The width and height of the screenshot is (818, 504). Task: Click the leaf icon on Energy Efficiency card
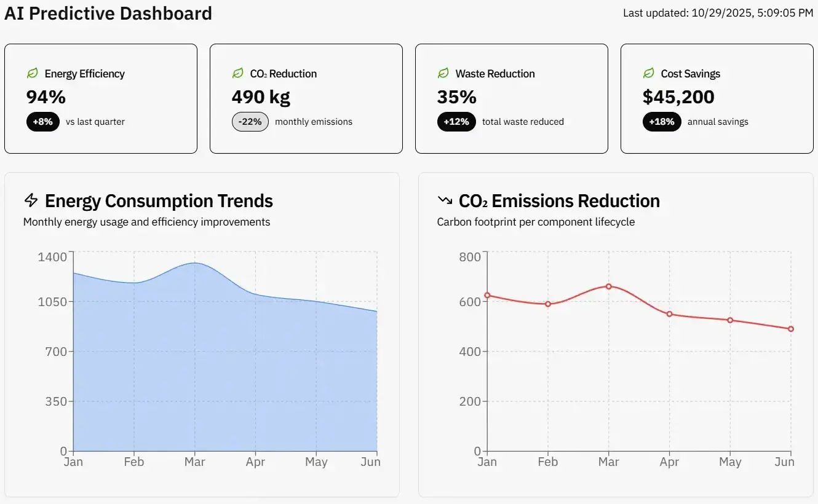[33, 73]
